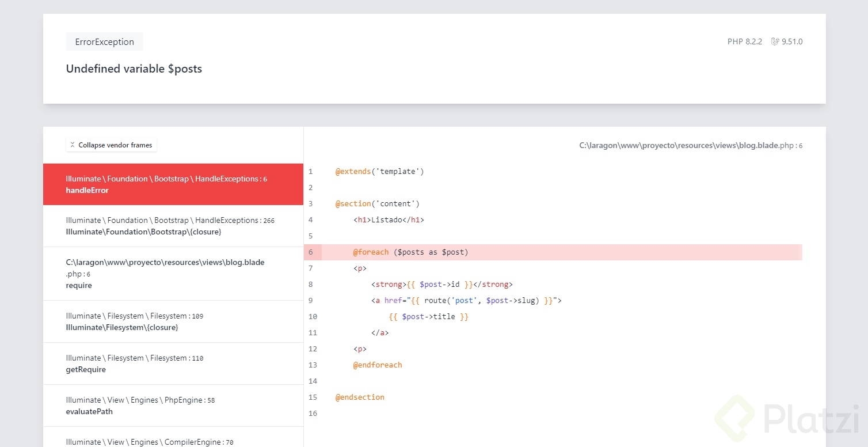The height and width of the screenshot is (447, 868).
Task: Select the getRequire Filesystem:110 frame
Action: click(173, 363)
